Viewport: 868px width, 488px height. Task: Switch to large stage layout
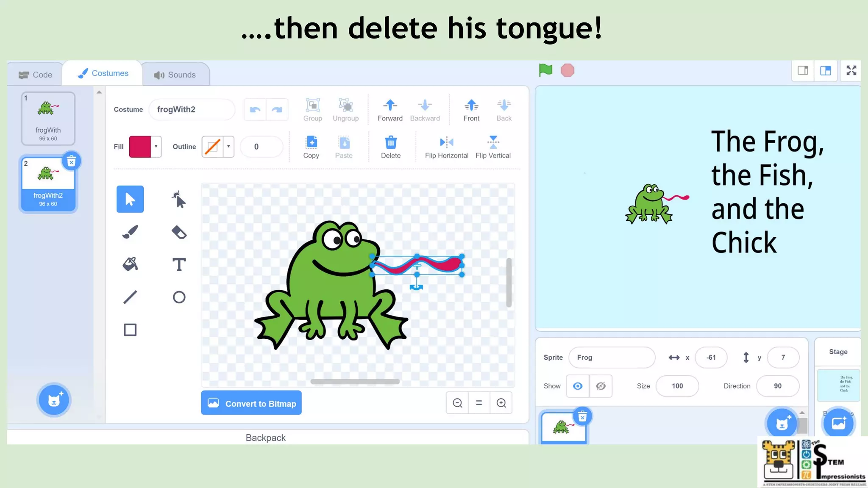pos(826,71)
